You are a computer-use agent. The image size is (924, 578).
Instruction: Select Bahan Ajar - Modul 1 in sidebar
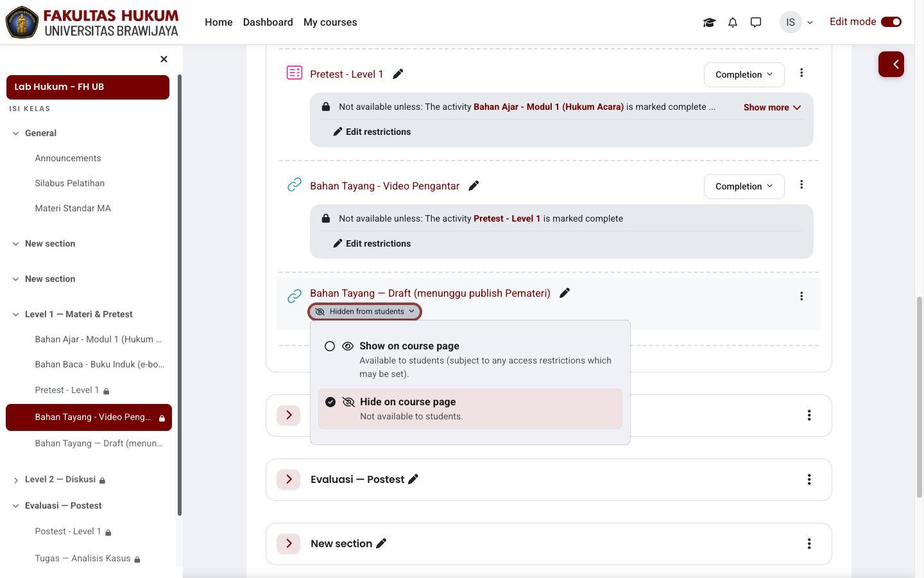coord(98,339)
